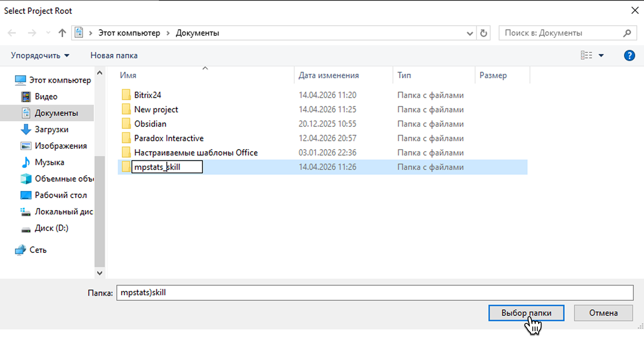Select the Bitrix24 folder icon

[126, 95]
